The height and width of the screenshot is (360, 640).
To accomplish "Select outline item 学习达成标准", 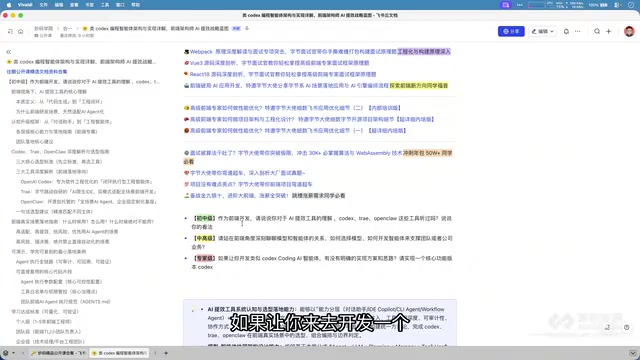I will pos(45,311).
